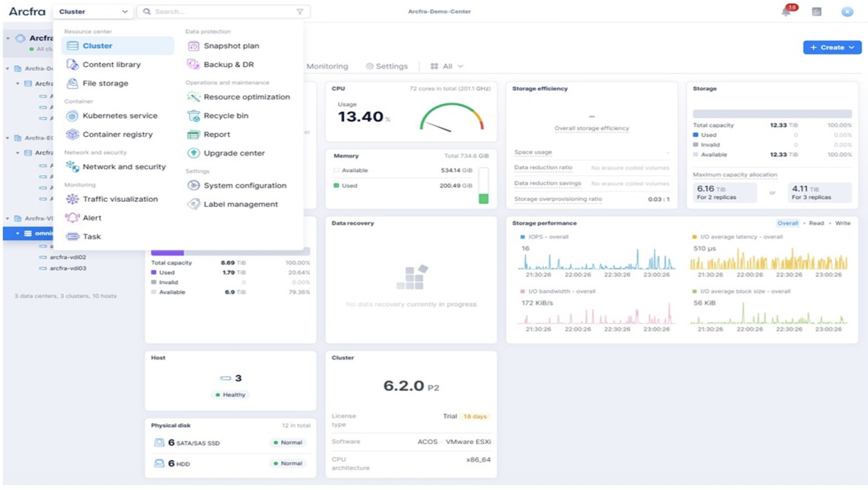The image size is (868, 490).
Task: Click Normal status for SATA/SAS SSD
Action: 288,442
